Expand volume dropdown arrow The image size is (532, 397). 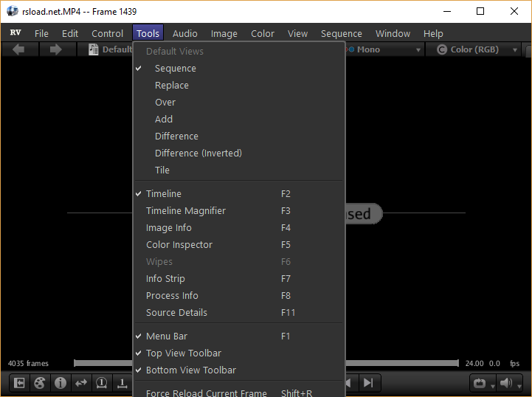[x=519, y=386]
